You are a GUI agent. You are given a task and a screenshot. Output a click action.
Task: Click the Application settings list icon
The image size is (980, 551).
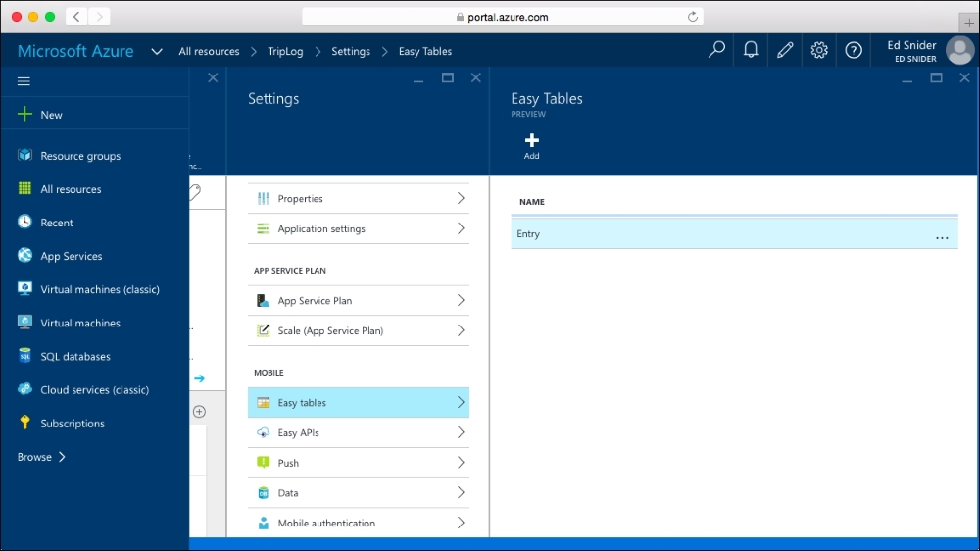[x=263, y=228]
